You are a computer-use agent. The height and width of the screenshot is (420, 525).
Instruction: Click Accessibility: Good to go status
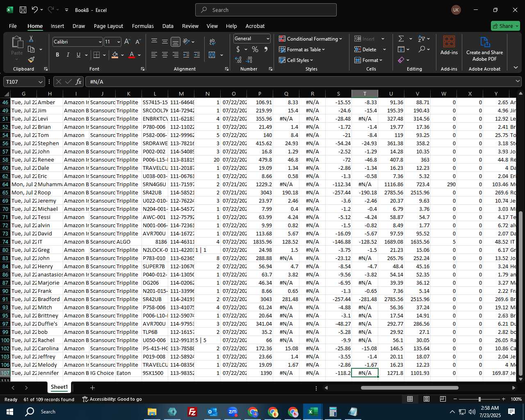click(x=112, y=399)
